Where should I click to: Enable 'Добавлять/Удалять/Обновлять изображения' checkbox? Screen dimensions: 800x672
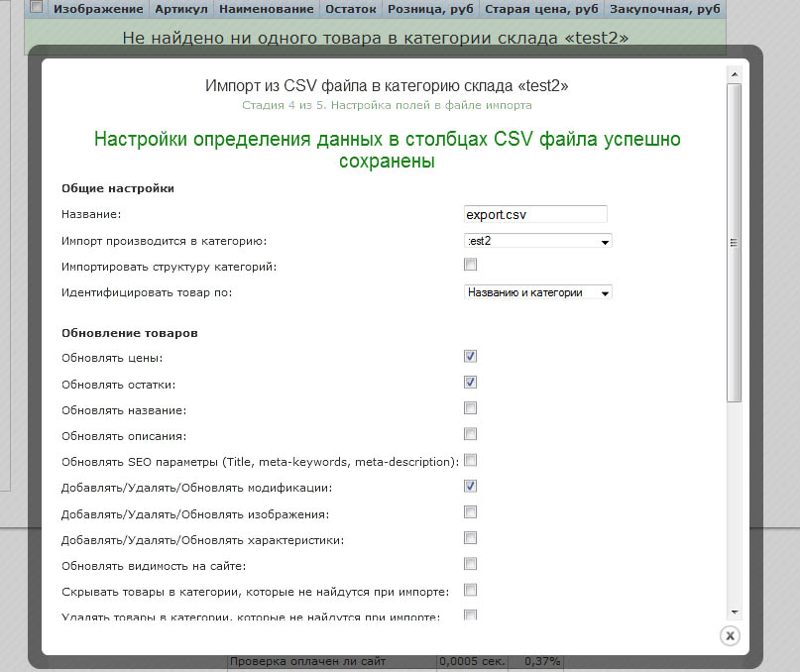pos(471,512)
